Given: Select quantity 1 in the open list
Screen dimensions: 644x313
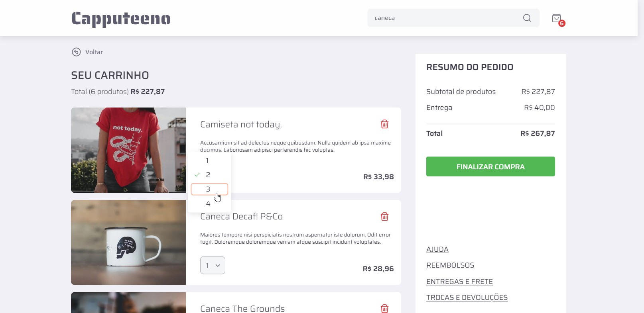Looking at the screenshot, I should tap(209, 160).
